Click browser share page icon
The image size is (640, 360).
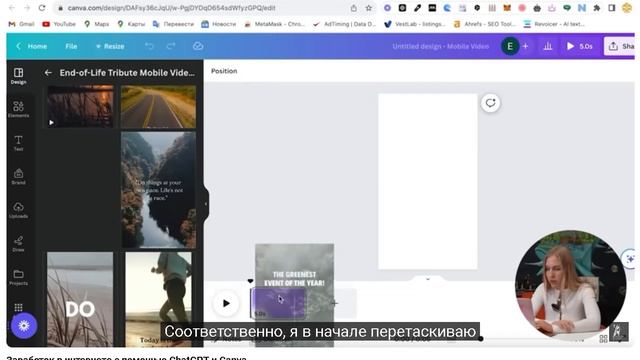[x=353, y=8]
